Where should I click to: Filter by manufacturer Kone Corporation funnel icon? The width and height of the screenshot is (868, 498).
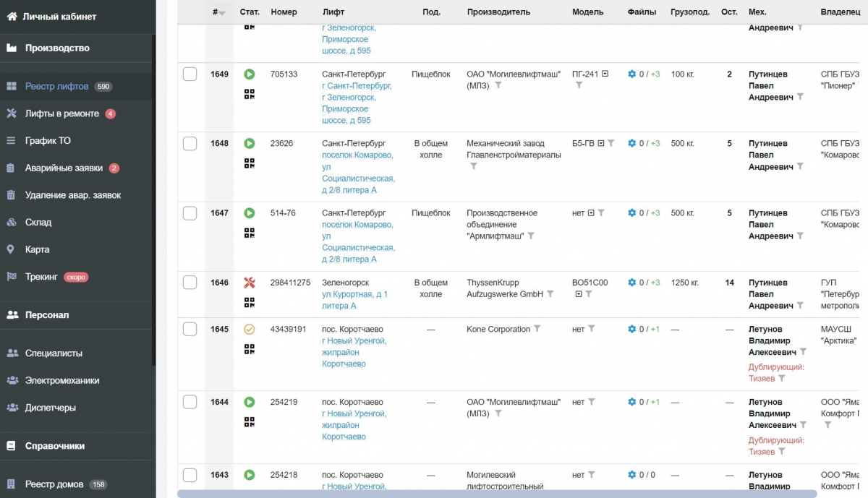pyautogui.click(x=537, y=329)
